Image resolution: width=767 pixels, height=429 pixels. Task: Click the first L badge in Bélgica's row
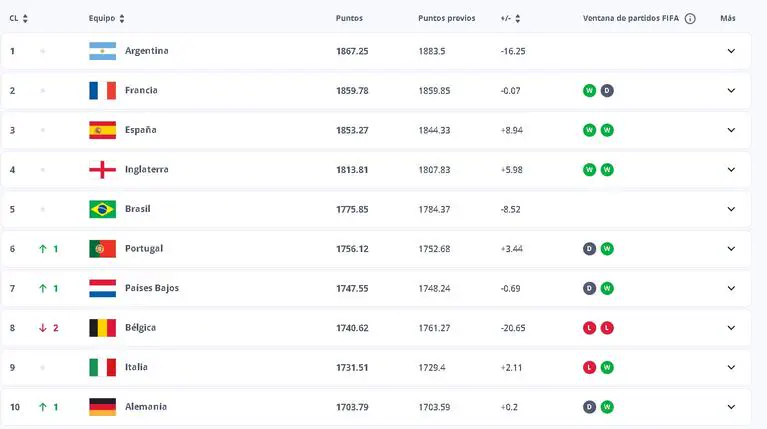[x=589, y=328]
